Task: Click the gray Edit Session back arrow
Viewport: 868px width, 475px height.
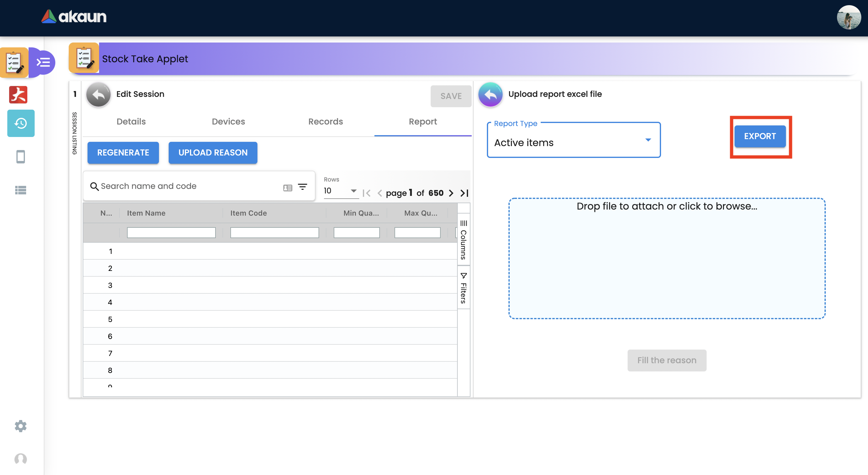Action: pos(98,94)
